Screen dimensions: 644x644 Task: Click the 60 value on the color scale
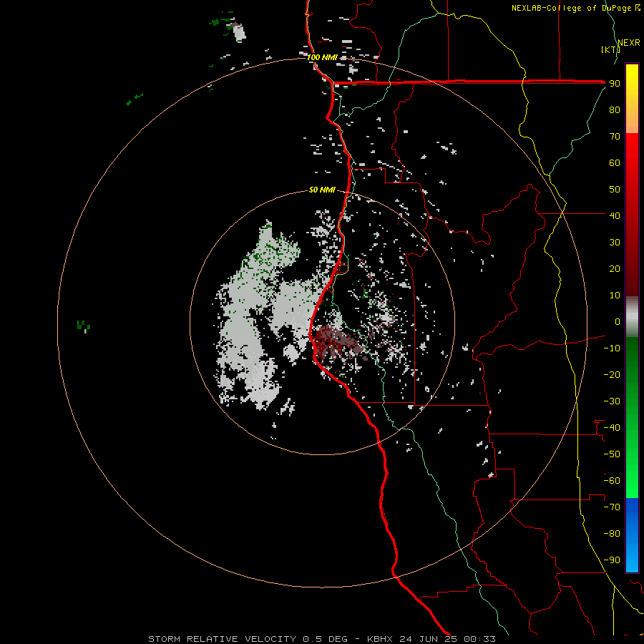point(615,162)
